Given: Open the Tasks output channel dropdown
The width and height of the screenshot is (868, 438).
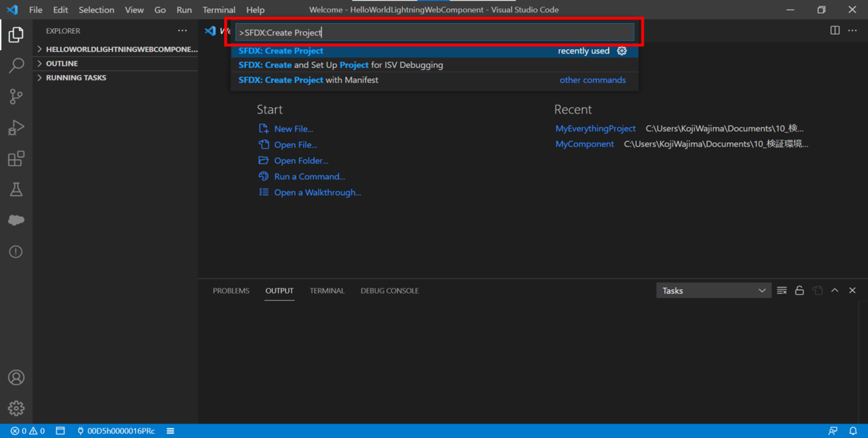Looking at the screenshot, I should (713, 291).
